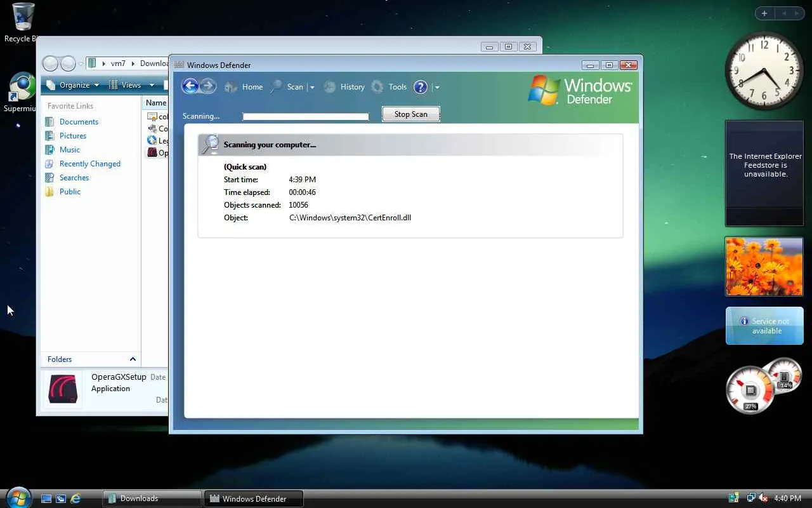
Task: Click the Service not available gadget
Action: point(764,326)
